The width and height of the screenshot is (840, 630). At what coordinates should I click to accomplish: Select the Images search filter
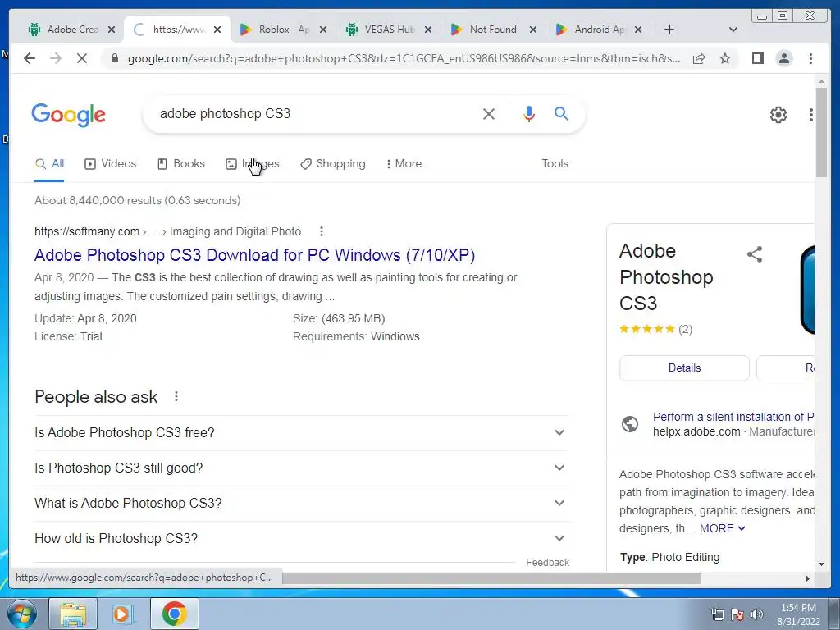tap(253, 164)
